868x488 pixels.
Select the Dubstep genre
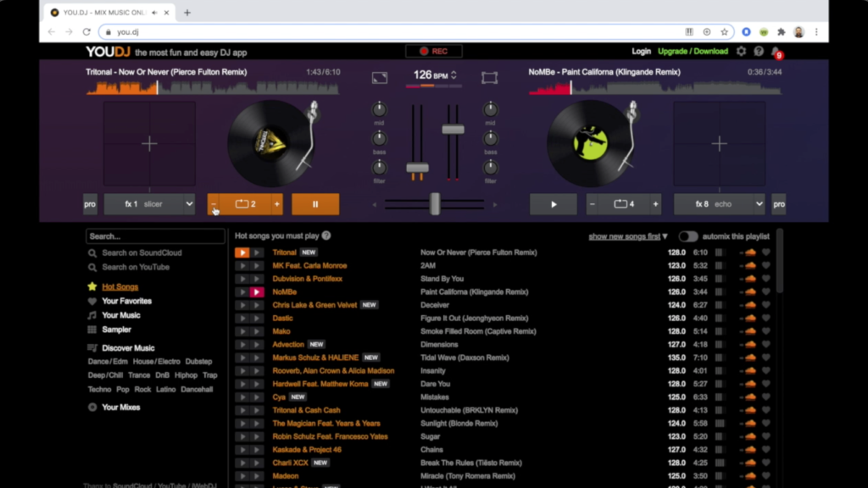tap(198, 361)
